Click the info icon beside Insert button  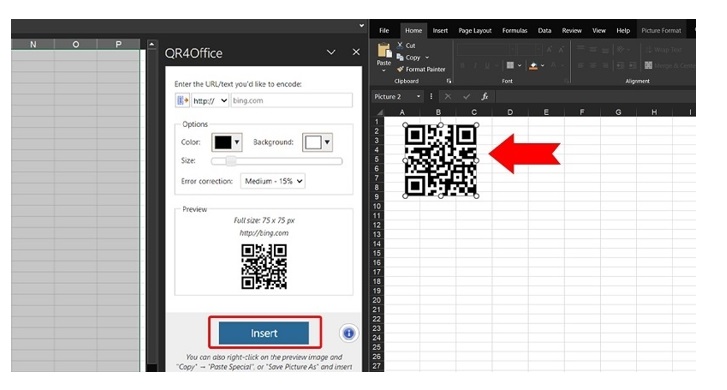tap(349, 333)
